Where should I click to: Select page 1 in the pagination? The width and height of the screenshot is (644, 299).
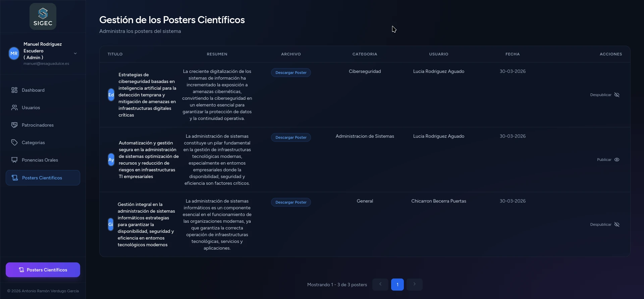(397, 285)
